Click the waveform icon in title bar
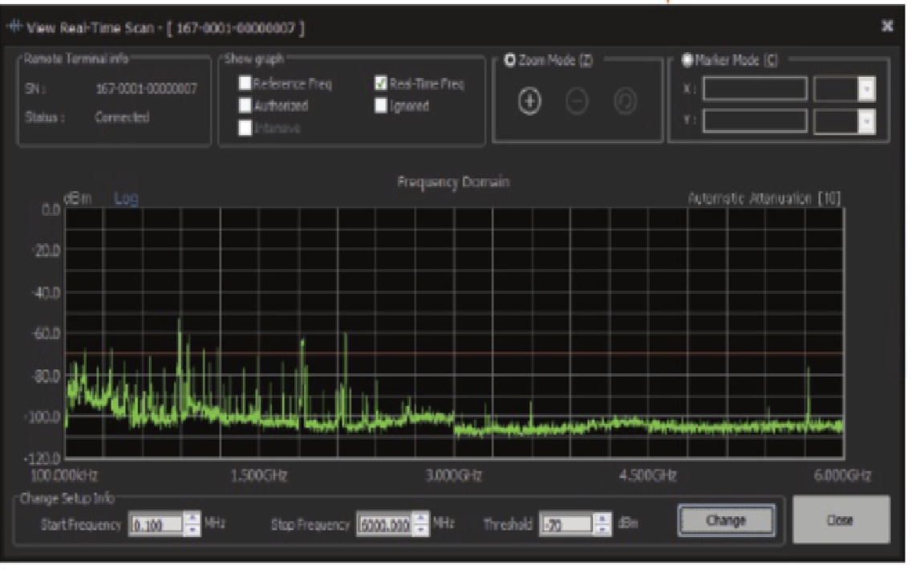The width and height of the screenshot is (924, 578). (x=14, y=28)
